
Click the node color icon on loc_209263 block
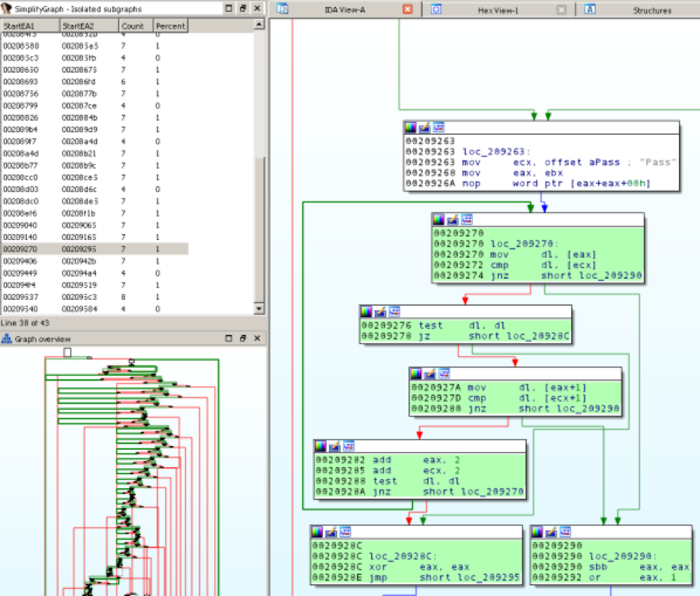pos(410,127)
